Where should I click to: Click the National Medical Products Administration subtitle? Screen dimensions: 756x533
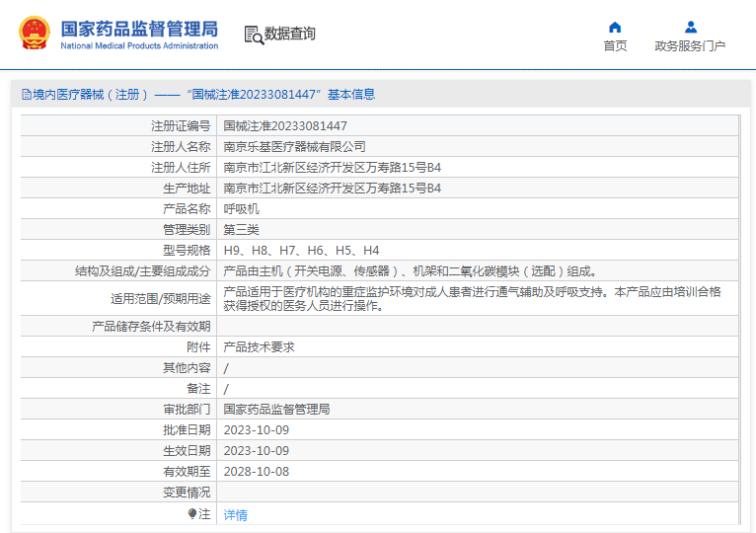(x=139, y=46)
